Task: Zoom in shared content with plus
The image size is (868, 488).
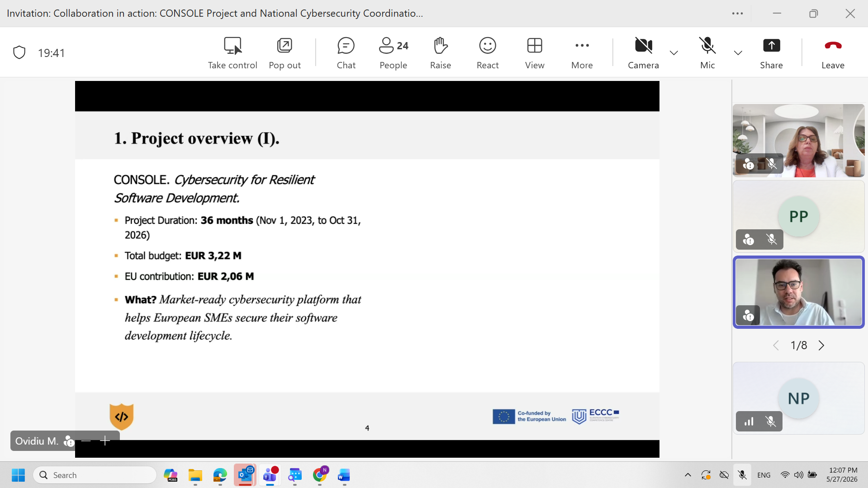Action: coord(105,441)
